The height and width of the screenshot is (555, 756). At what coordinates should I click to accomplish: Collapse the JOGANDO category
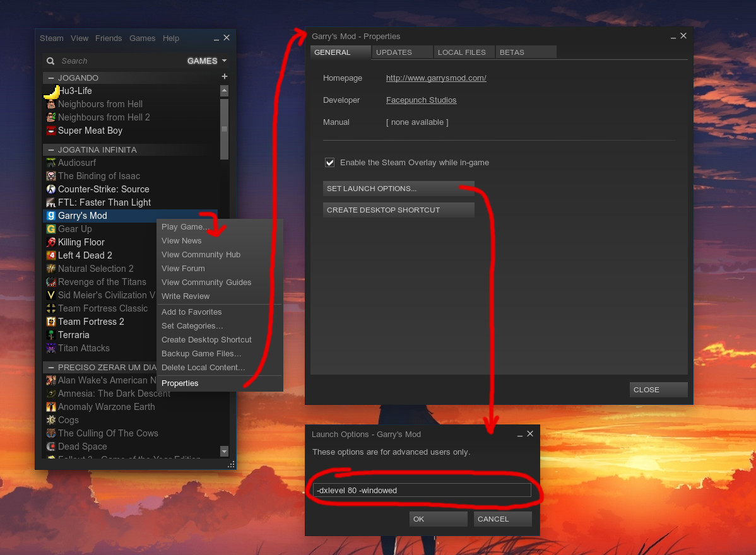pos(51,78)
